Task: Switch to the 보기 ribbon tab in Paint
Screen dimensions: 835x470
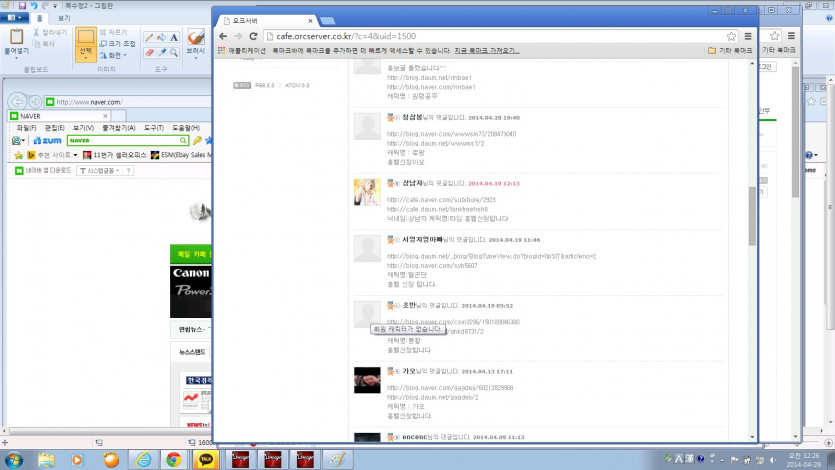Action: point(64,19)
